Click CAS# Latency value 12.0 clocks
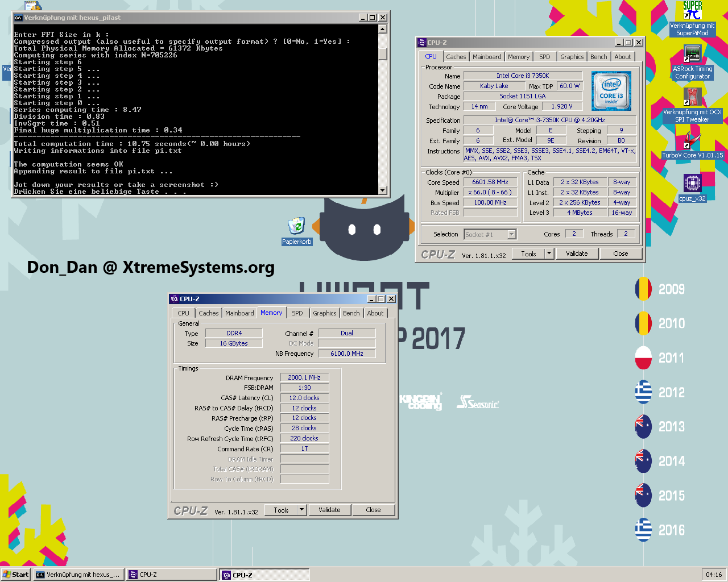Viewport: 728px width, 582px height. point(304,398)
